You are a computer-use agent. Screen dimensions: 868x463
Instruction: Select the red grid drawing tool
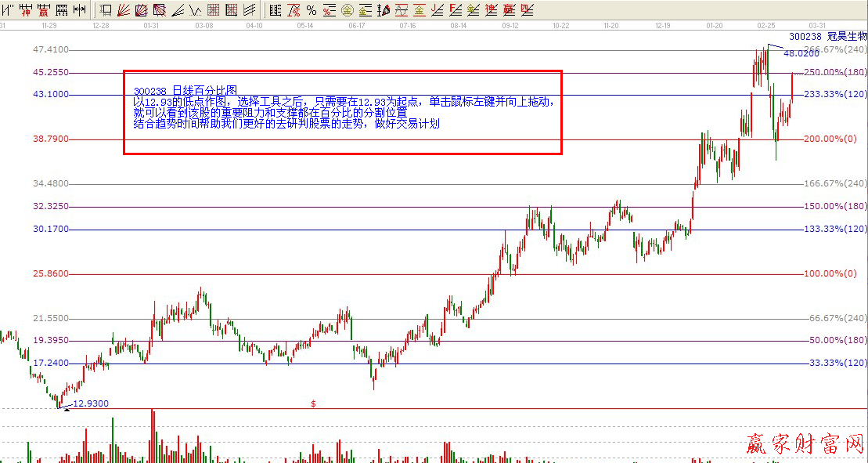click(213, 10)
